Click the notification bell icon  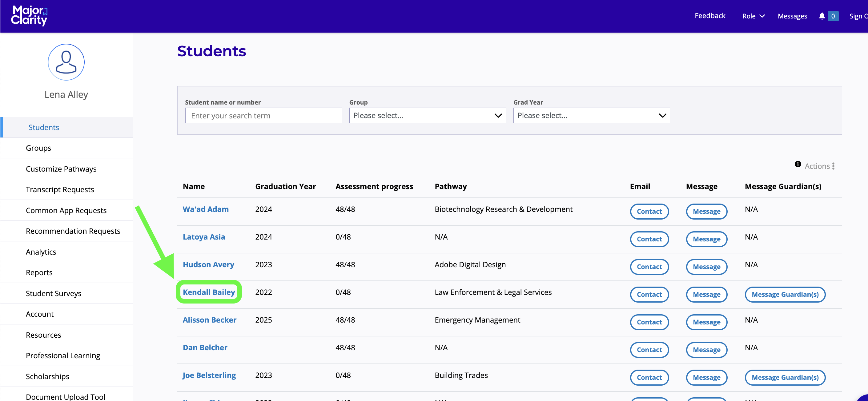(822, 16)
